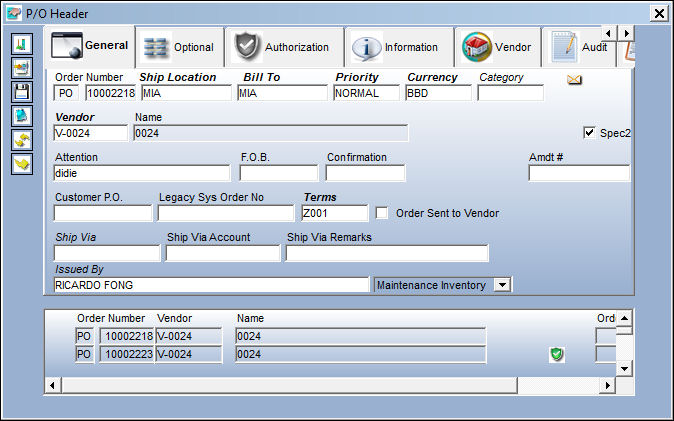
Task: Click the orange arrow window sidebar icon
Action: 22,68
